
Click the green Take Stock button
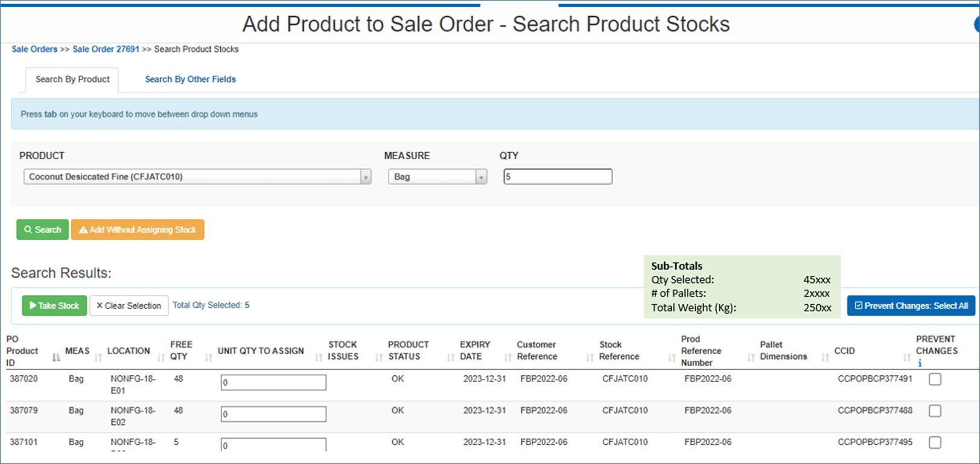coord(54,306)
